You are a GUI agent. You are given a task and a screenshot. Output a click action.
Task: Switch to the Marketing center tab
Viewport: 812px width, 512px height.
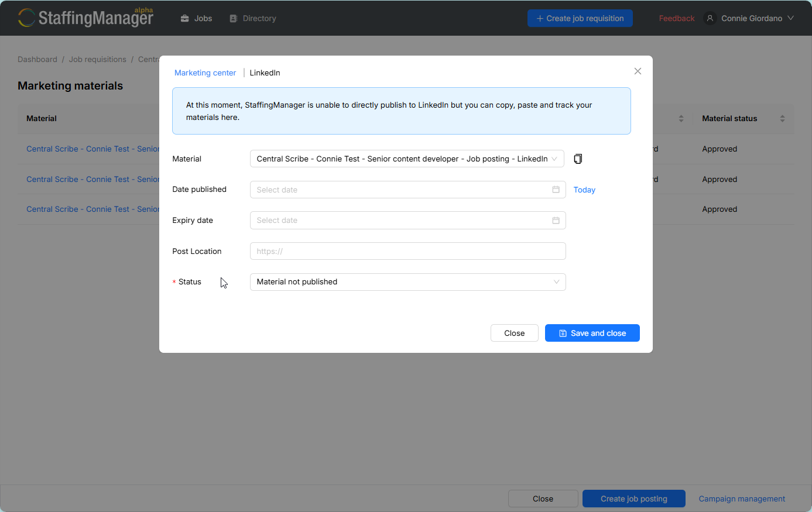click(205, 73)
